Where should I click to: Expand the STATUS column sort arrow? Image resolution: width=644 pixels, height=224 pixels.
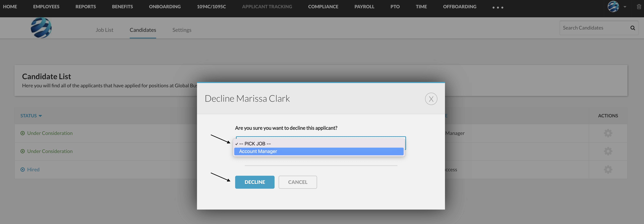pos(40,116)
